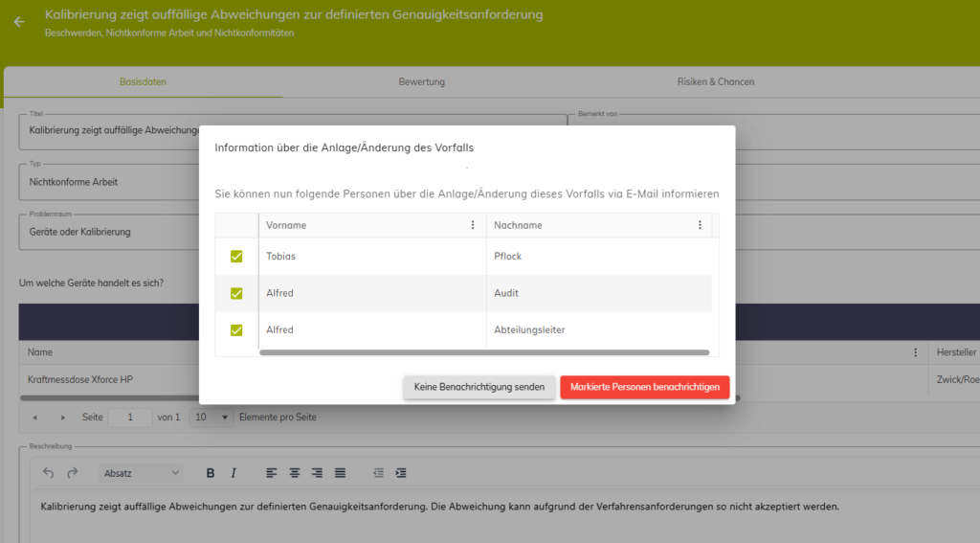
Task: Open the Nachname column options menu
Action: click(700, 225)
